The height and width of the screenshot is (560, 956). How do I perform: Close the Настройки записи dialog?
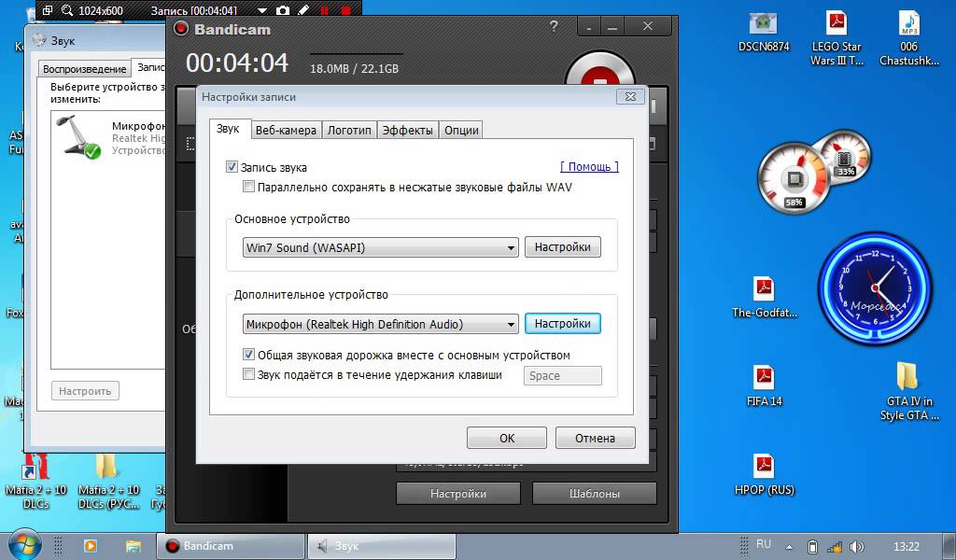coord(630,96)
